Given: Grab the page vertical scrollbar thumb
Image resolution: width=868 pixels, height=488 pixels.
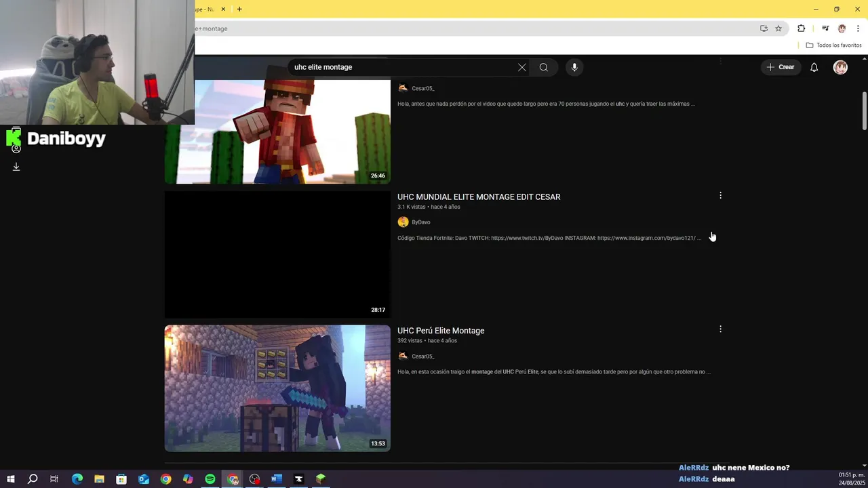Looking at the screenshot, I should (865, 110).
